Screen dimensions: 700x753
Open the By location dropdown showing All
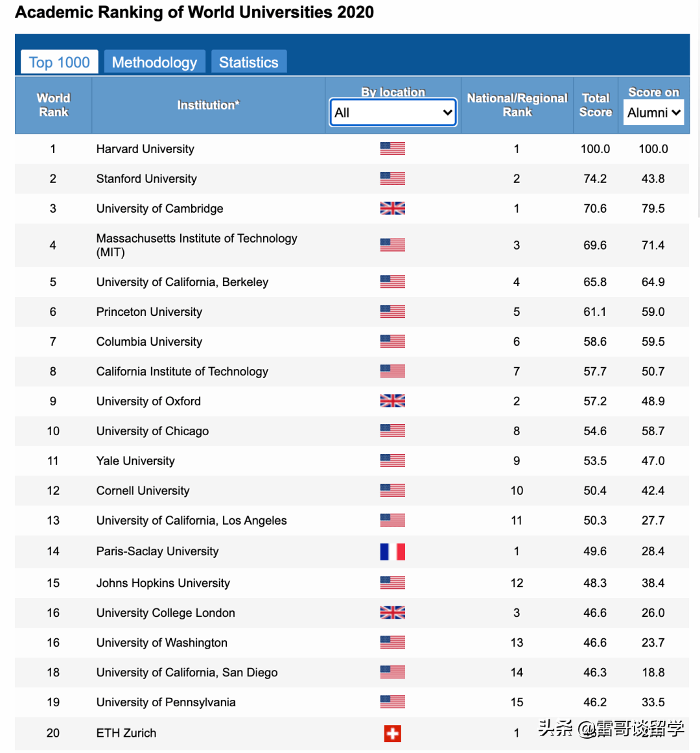(393, 112)
